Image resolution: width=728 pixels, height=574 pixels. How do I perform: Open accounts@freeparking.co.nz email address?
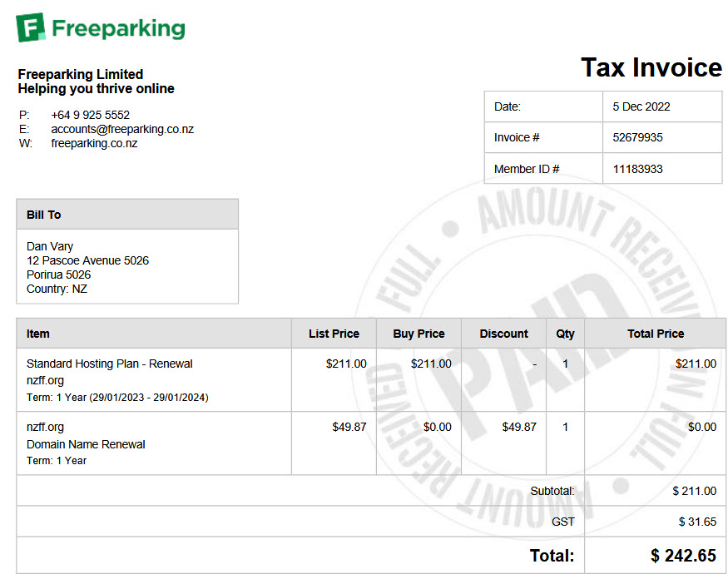122,129
